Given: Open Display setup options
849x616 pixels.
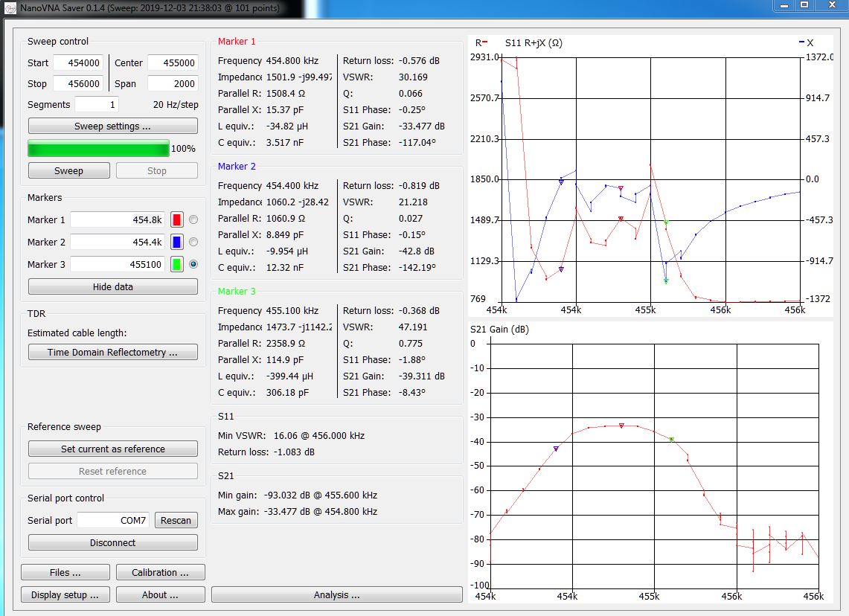Looking at the screenshot, I should tap(65, 595).
